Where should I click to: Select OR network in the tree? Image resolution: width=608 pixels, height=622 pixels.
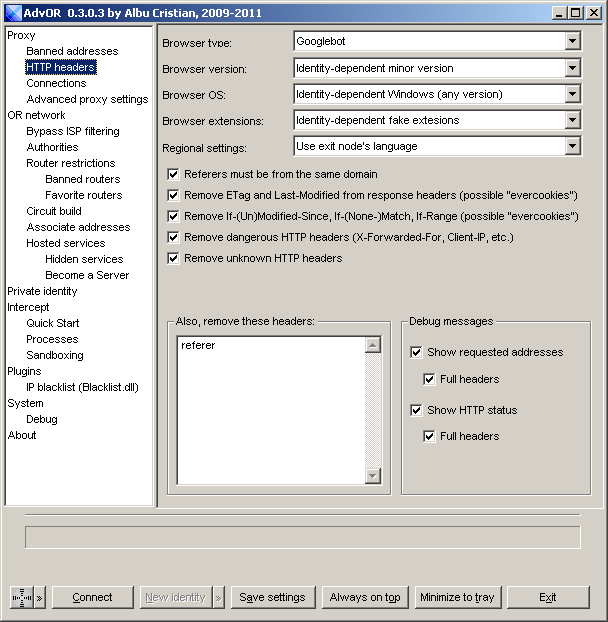coord(36,115)
